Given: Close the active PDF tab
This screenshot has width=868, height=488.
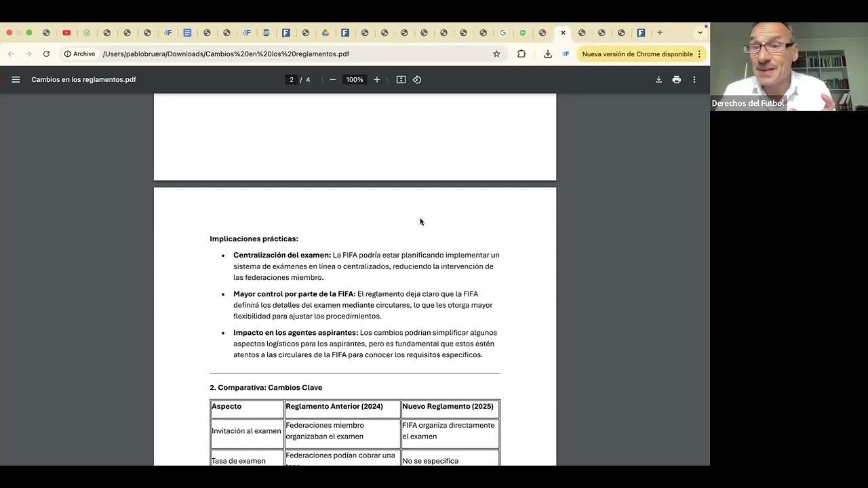Looking at the screenshot, I should coord(563,33).
